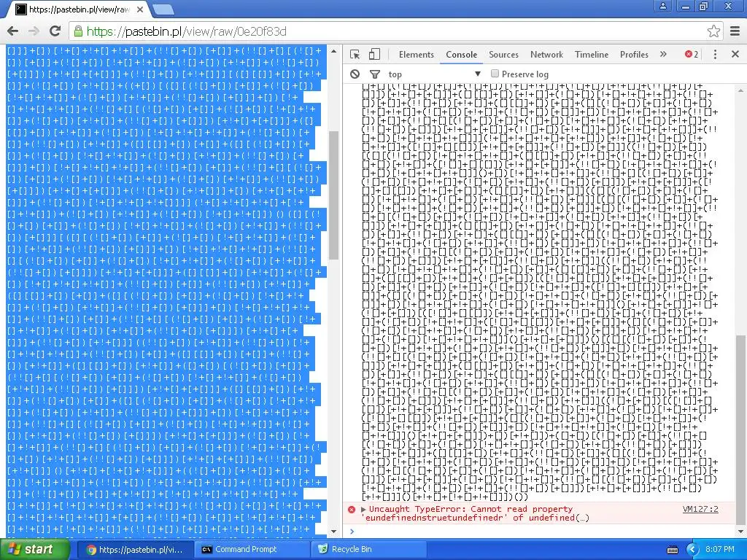Screen dimensions: 747x560
Task: Click the page vertical scrollbar thumb
Action: point(333,195)
